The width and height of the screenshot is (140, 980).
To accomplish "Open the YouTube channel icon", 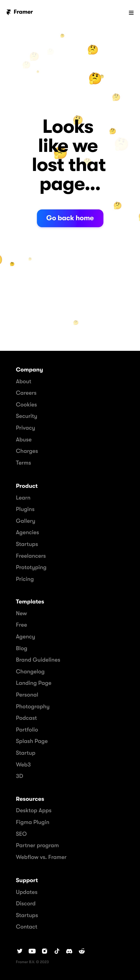I will click(x=32, y=951).
